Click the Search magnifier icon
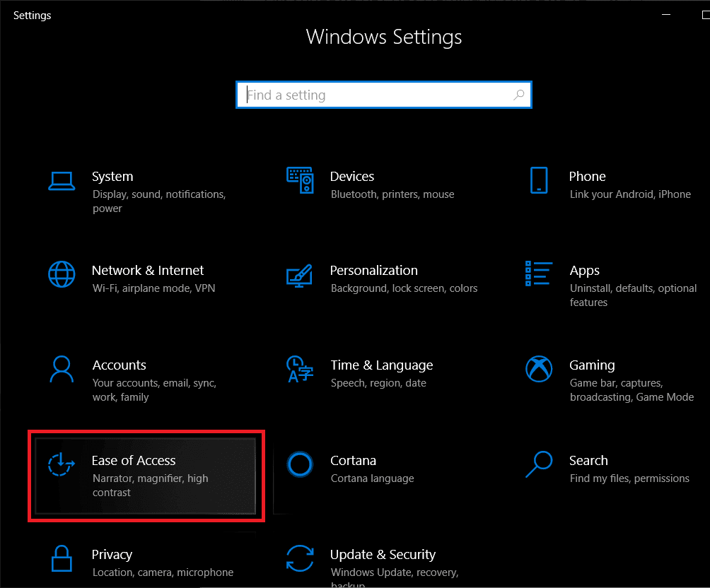The height and width of the screenshot is (588, 710). coord(539,464)
